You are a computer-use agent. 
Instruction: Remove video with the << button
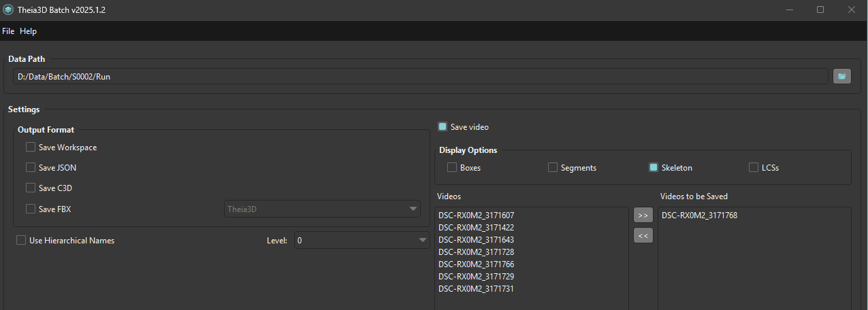click(x=643, y=235)
